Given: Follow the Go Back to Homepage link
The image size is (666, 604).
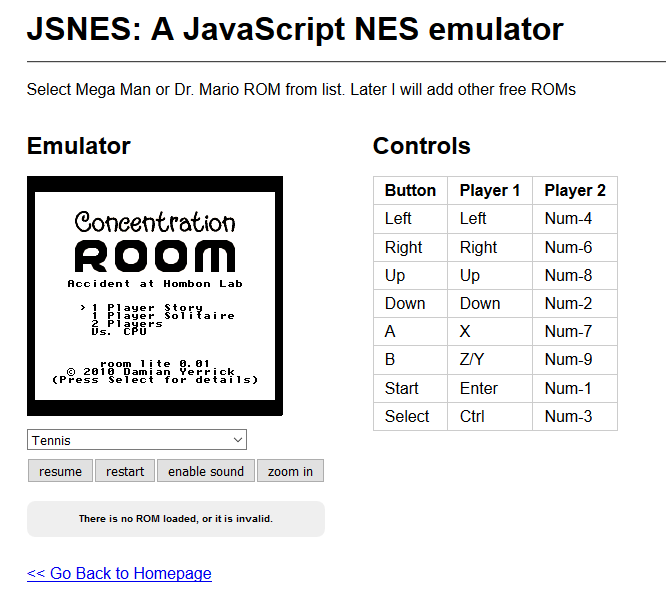Looking at the screenshot, I should tap(119, 573).
